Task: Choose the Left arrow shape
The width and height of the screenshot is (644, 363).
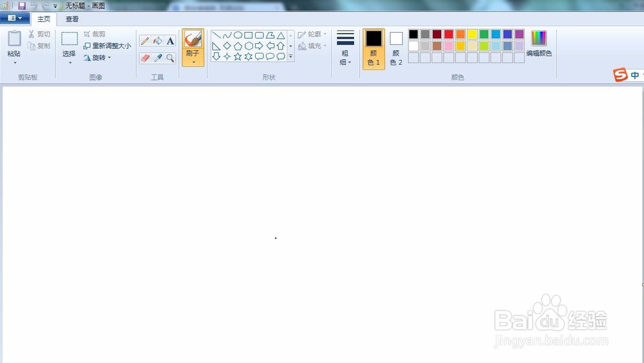Action: tap(270, 46)
